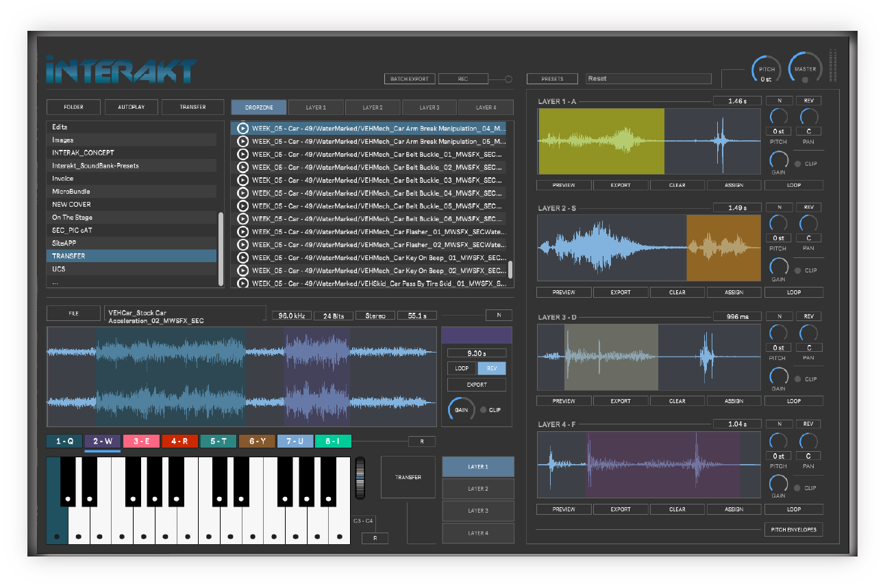Image resolution: width=885 pixels, height=588 pixels.
Task: Click the global PITCH knob
Action: pyautogui.click(x=766, y=71)
